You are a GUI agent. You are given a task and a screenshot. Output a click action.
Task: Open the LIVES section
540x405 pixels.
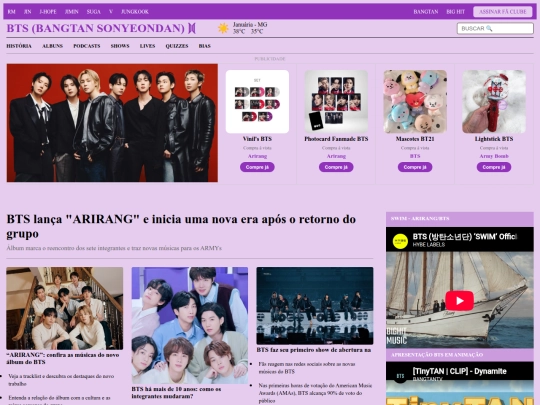pos(147,46)
